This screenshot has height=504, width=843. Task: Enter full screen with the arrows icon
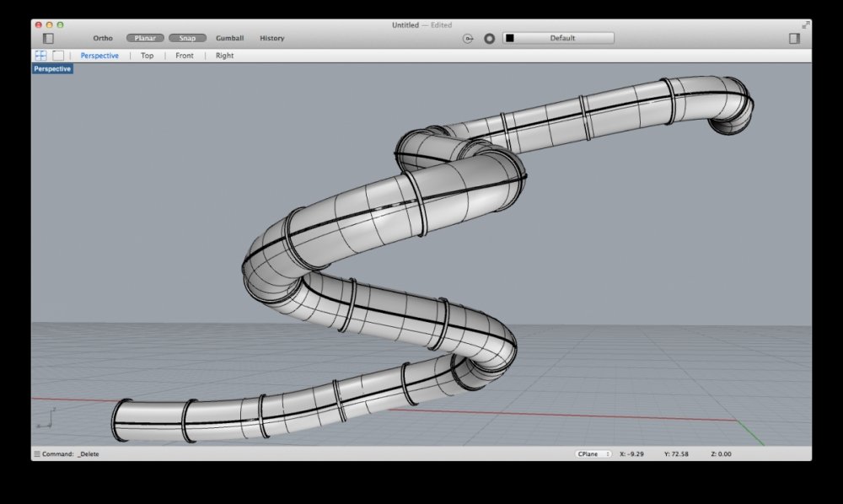click(805, 25)
